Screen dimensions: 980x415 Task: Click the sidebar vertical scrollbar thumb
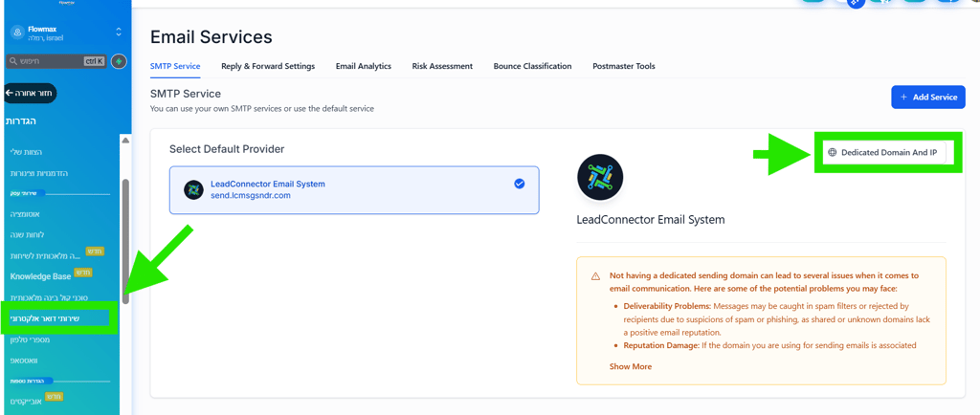click(125, 241)
